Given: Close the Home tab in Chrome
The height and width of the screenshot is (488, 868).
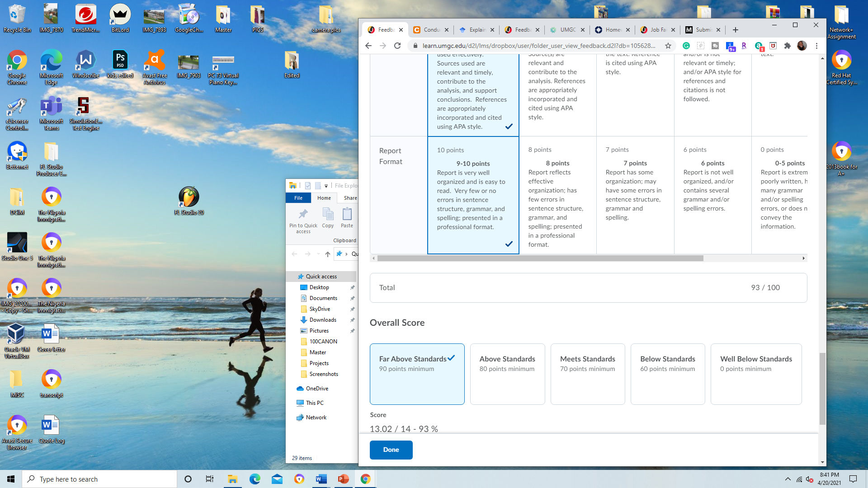Looking at the screenshot, I should [x=628, y=30].
